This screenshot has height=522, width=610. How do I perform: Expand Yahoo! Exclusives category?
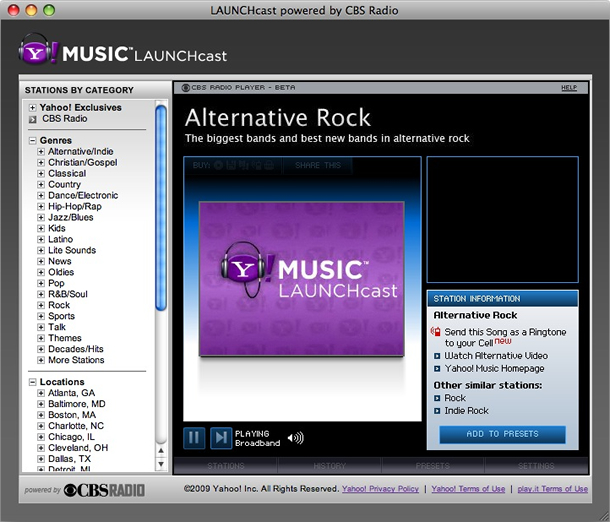[33, 108]
